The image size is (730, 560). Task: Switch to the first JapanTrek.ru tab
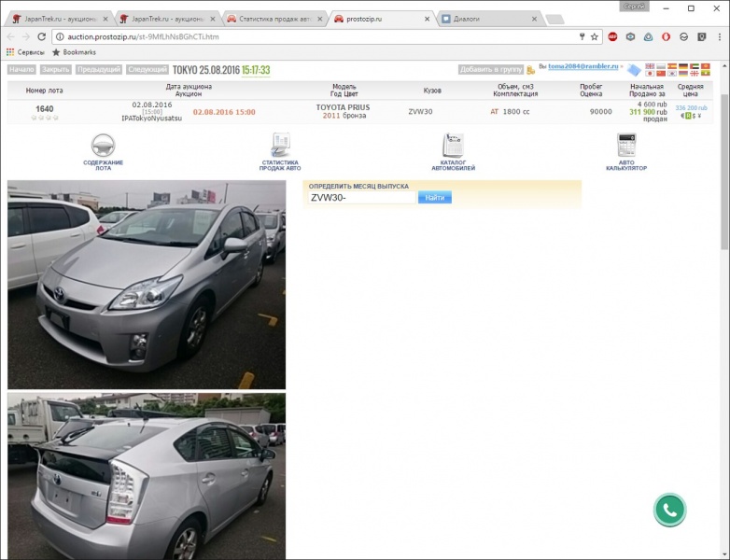pyautogui.click(x=56, y=18)
